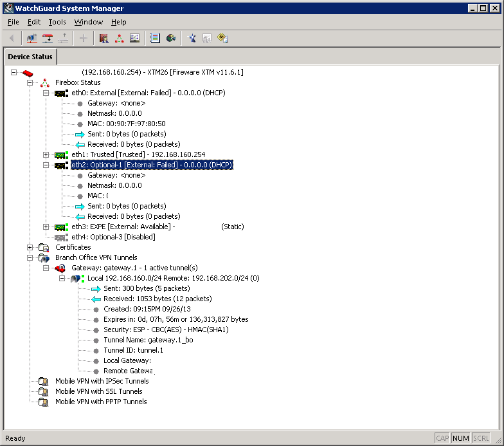This screenshot has width=504, height=446.
Task: Click the Disconnect toolbar icon with up arrow
Action: (63, 39)
